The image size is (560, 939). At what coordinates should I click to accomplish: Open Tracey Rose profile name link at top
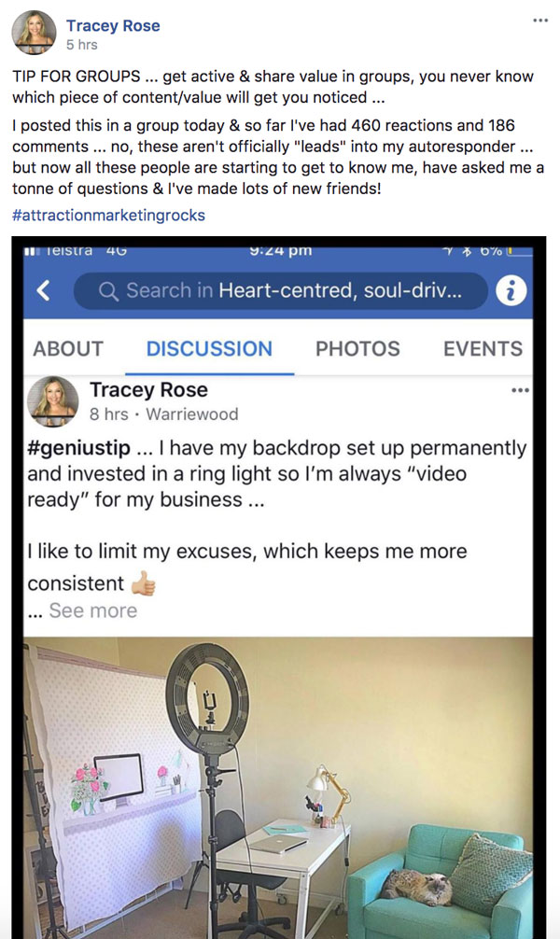tap(113, 26)
